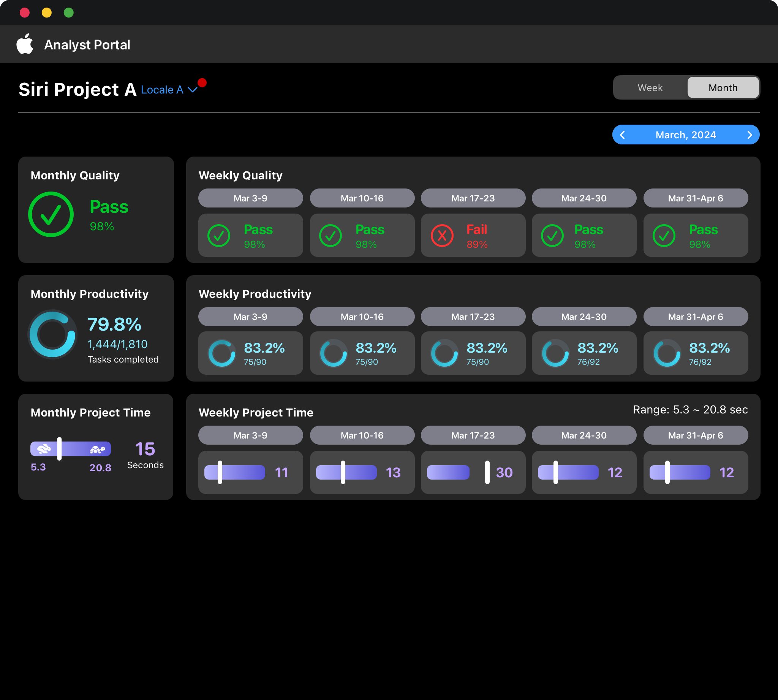Click the Mar 31-Apr 6 productivity ring

[667, 353]
